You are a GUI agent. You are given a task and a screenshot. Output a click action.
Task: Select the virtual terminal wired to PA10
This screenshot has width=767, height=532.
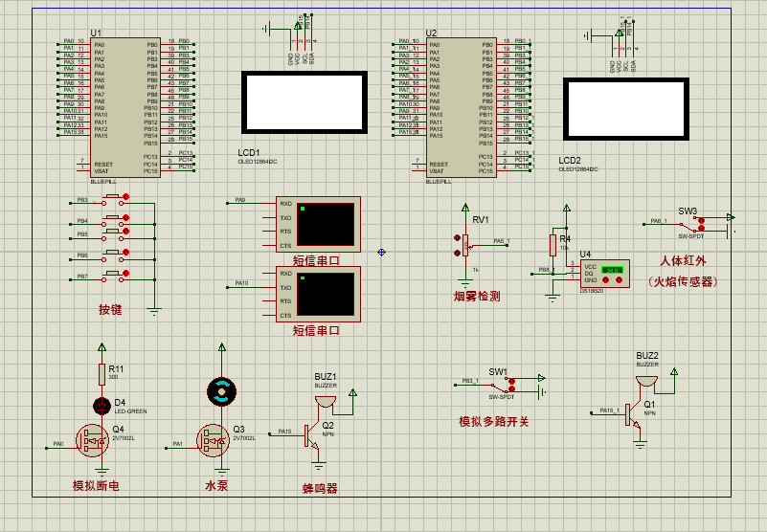pyautogui.click(x=319, y=295)
